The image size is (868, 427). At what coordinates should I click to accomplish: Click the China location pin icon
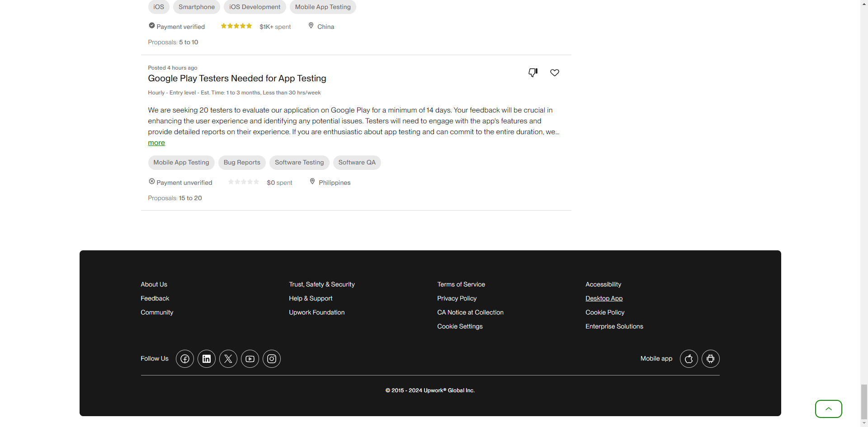[x=311, y=26]
